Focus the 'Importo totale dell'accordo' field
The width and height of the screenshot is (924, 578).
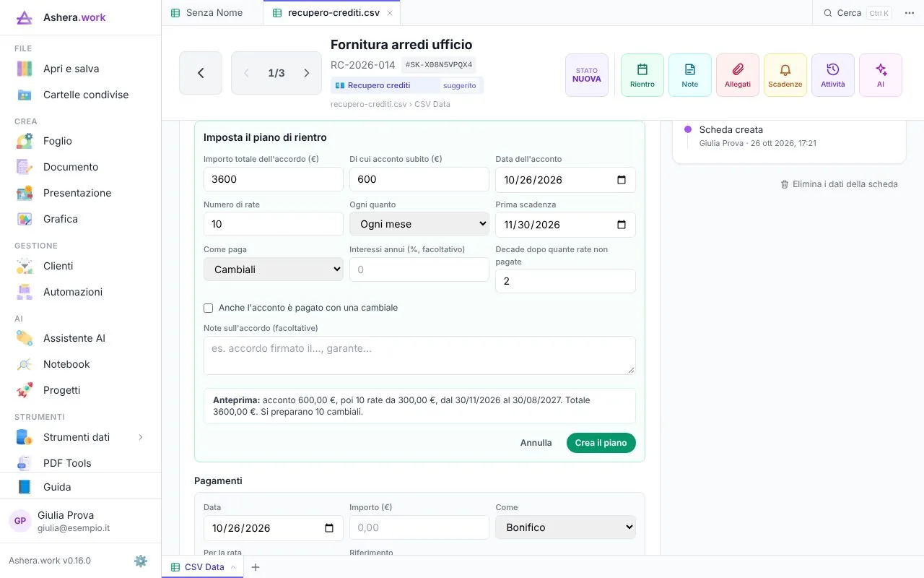tap(274, 179)
